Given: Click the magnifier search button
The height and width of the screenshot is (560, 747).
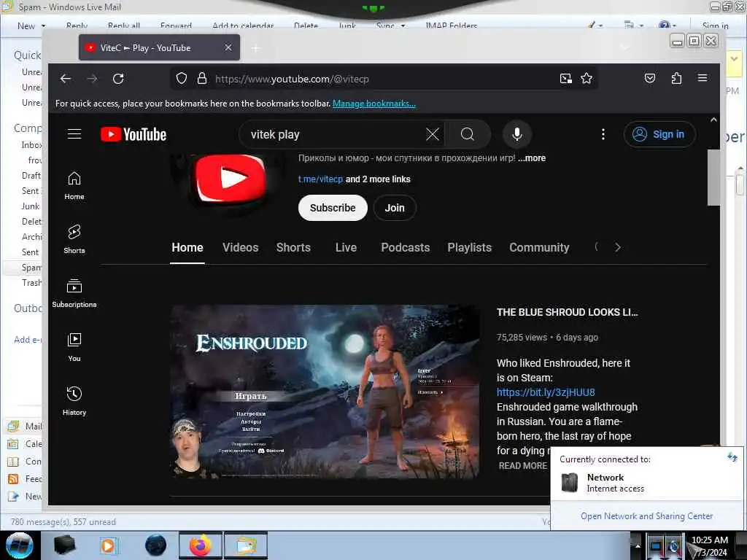Looking at the screenshot, I should click(468, 134).
